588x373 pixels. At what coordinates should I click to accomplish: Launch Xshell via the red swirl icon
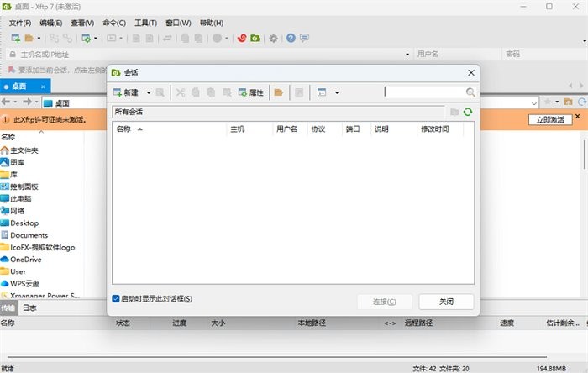click(243, 38)
